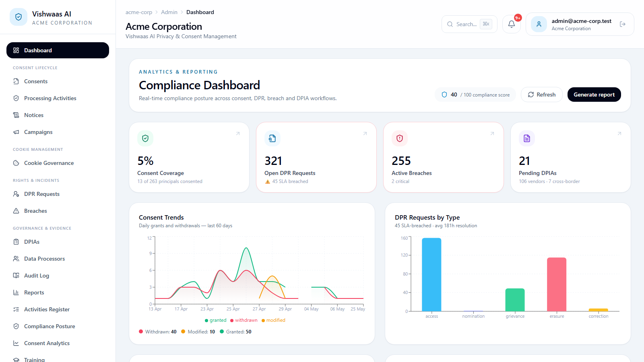Open the Notices page
The height and width of the screenshot is (362, 644).
coord(58,115)
